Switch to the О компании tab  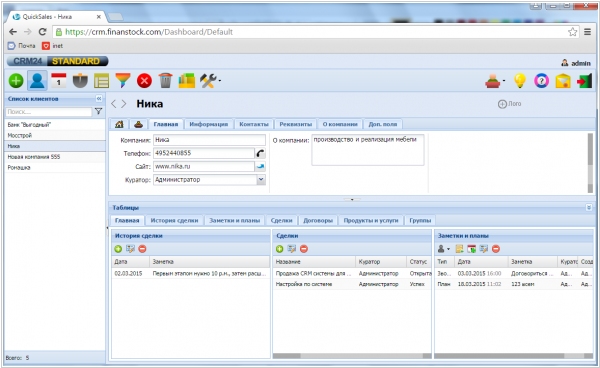point(340,124)
